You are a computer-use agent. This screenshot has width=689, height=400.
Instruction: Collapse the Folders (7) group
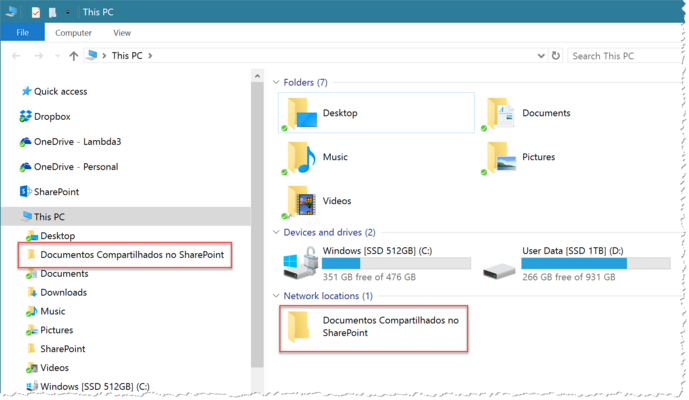click(276, 82)
